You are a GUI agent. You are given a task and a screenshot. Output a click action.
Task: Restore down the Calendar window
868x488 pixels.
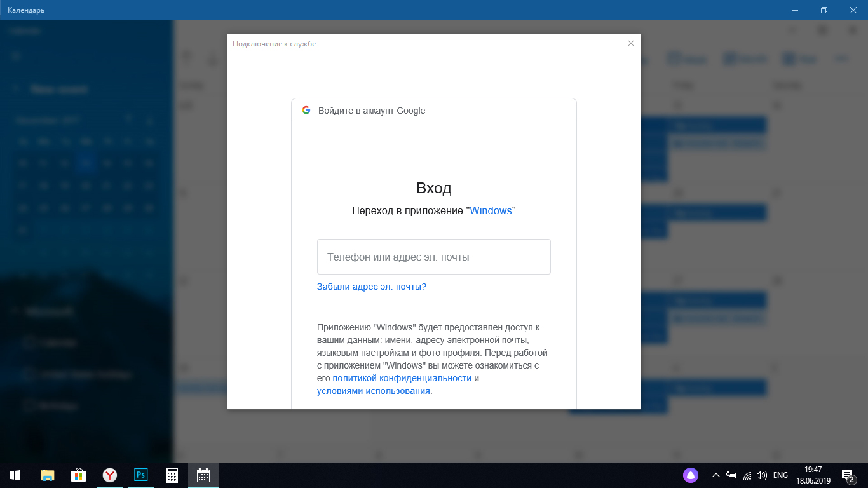coord(824,10)
